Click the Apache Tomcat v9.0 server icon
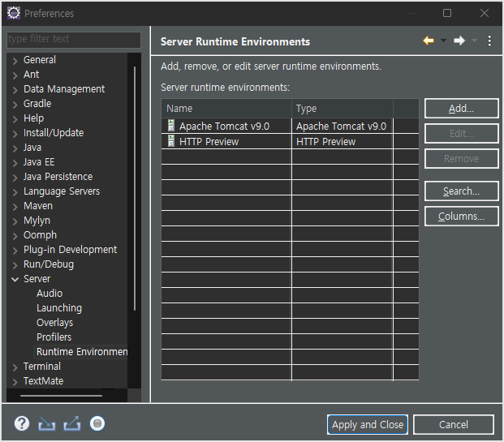Image resolution: width=504 pixels, height=442 pixels. [171, 126]
